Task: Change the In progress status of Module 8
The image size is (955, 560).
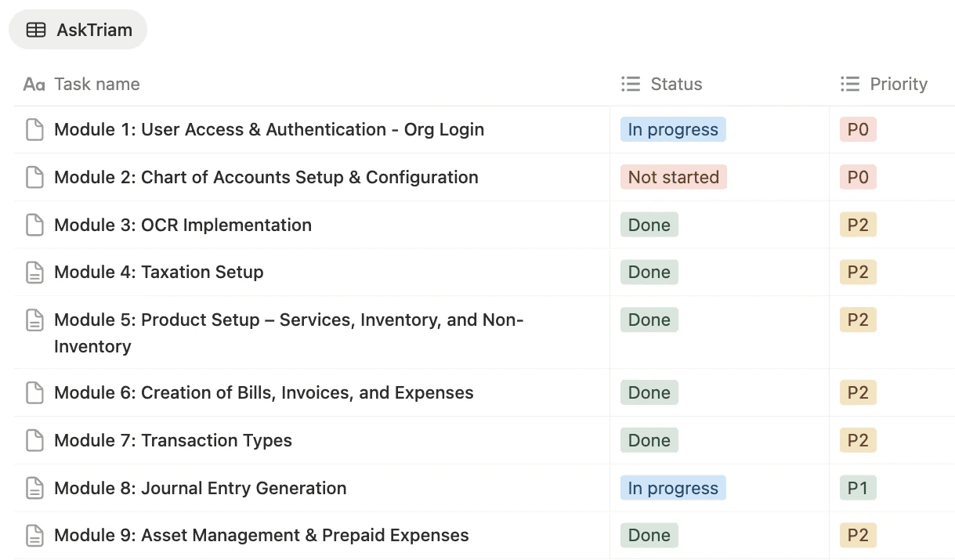Action: click(x=673, y=489)
